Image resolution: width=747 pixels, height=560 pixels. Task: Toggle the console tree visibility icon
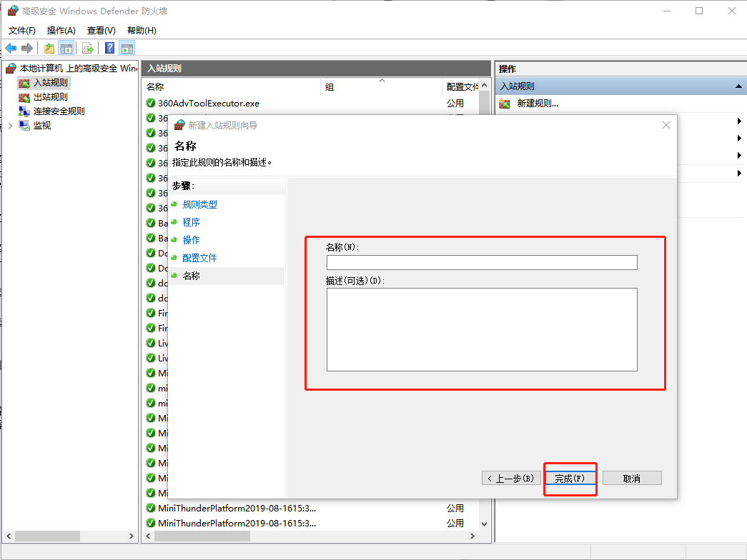pyautogui.click(x=66, y=48)
